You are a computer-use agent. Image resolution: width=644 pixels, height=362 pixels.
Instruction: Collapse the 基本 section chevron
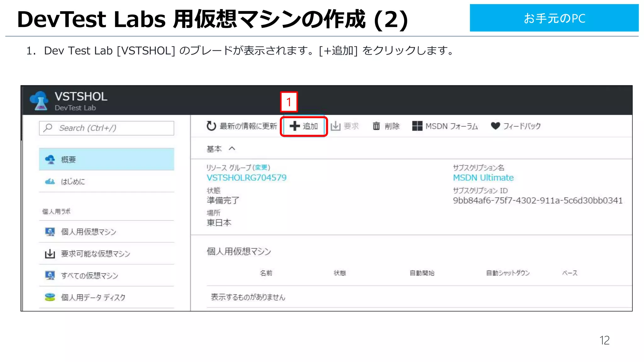tap(232, 149)
